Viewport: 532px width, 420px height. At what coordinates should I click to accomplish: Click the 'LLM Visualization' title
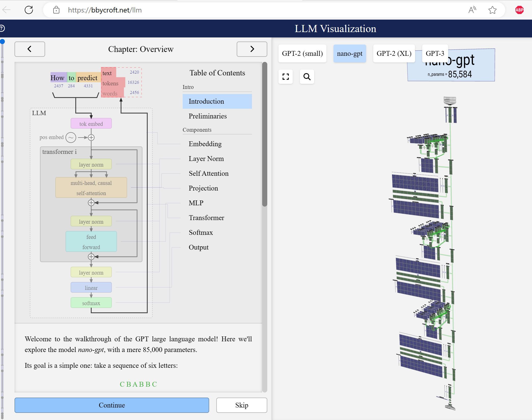click(335, 29)
